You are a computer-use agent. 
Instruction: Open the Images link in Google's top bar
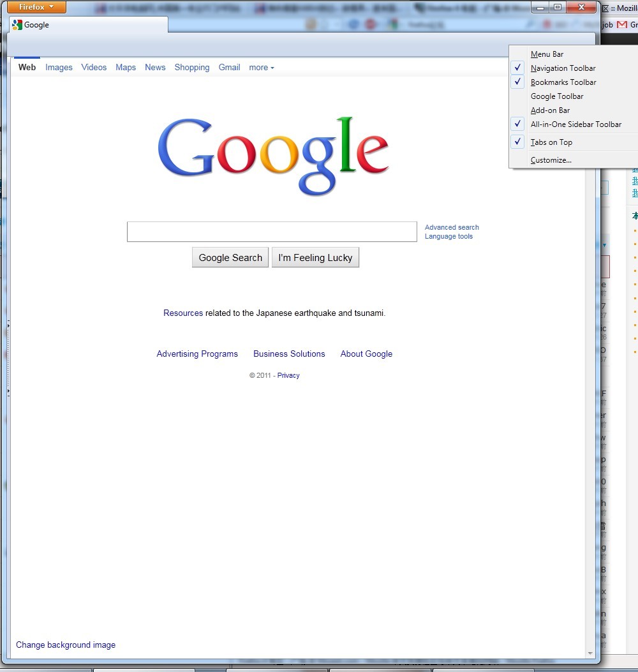pos(59,67)
